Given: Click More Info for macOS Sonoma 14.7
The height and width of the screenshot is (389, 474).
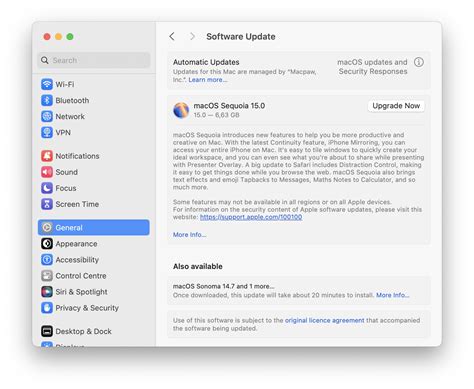Looking at the screenshot, I should click(393, 295).
